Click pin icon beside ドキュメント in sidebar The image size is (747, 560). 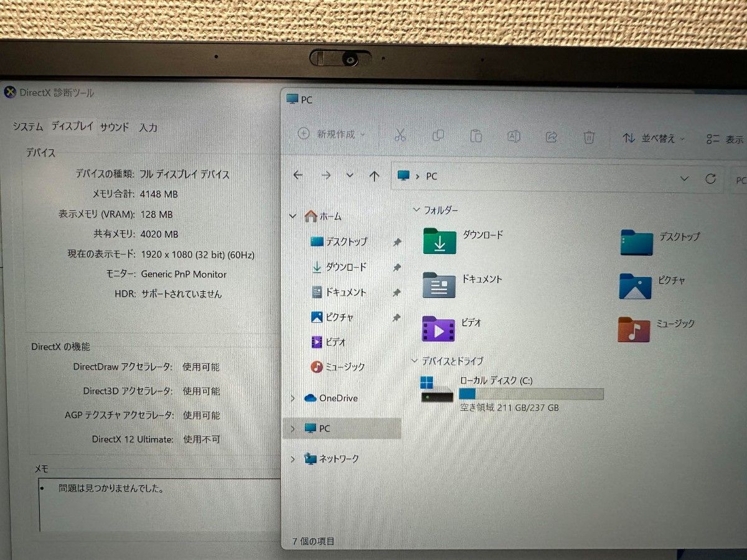pyautogui.click(x=397, y=292)
